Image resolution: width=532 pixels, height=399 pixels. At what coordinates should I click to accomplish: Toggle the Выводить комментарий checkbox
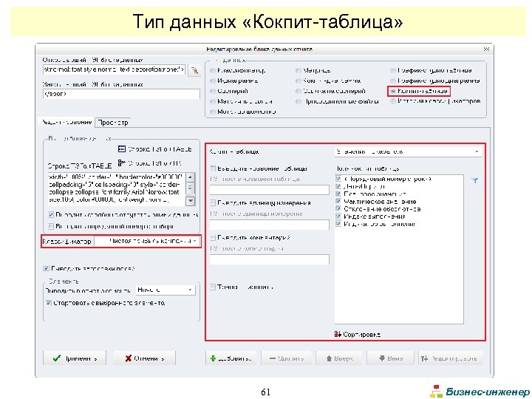click(213, 237)
